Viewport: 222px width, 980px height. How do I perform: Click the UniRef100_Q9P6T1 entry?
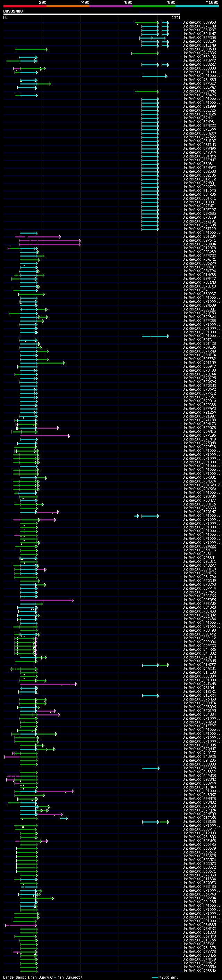tap(199, 241)
